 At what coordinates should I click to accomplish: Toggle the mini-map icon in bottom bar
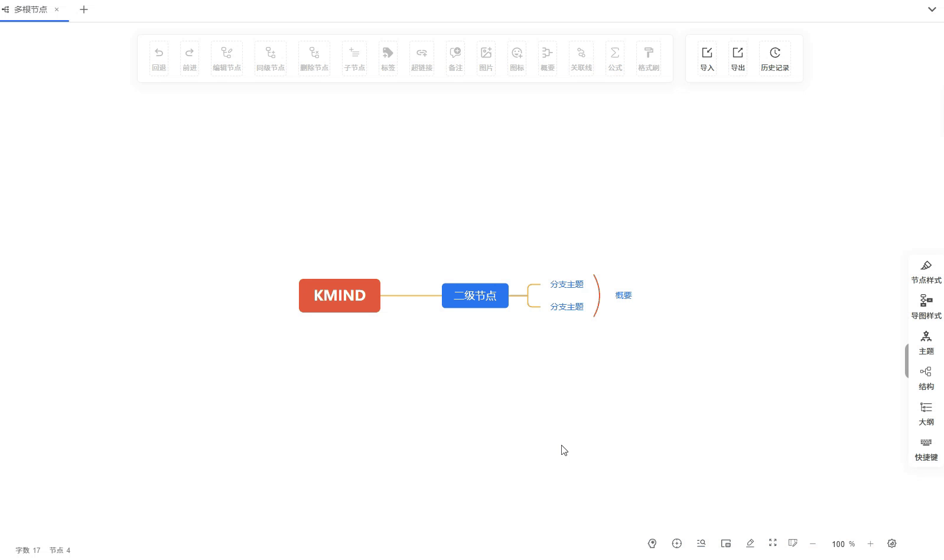click(x=726, y=543)
